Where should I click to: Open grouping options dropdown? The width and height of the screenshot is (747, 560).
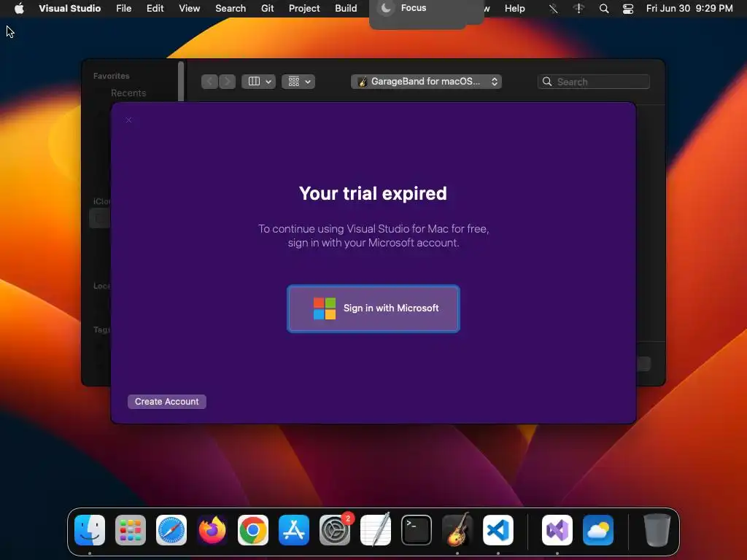(x=298, y=82)
